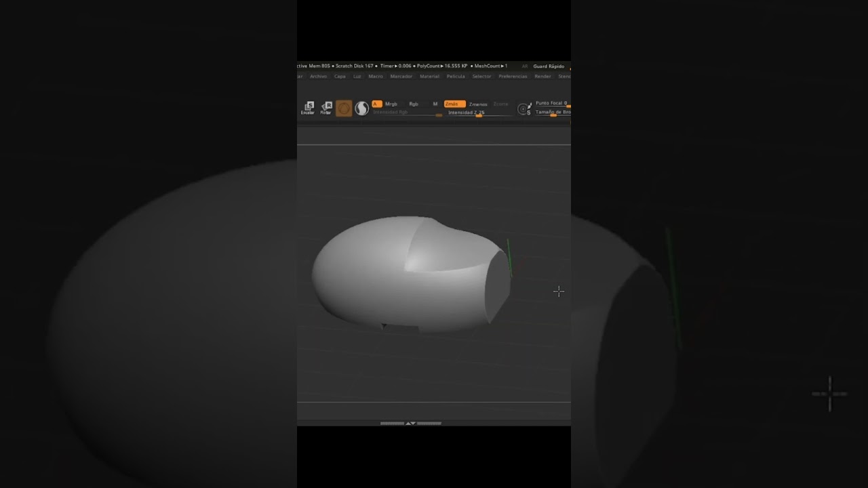This screenshot has height=488, width=868.
Task: Click the stroke type icon
Action: [x=362, y=108]
